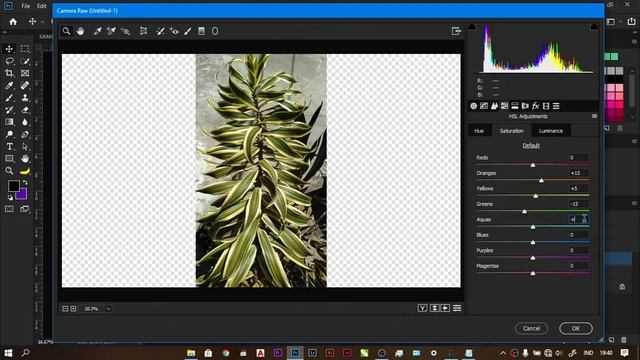Select the White Balance eyedropper tool

98,31
